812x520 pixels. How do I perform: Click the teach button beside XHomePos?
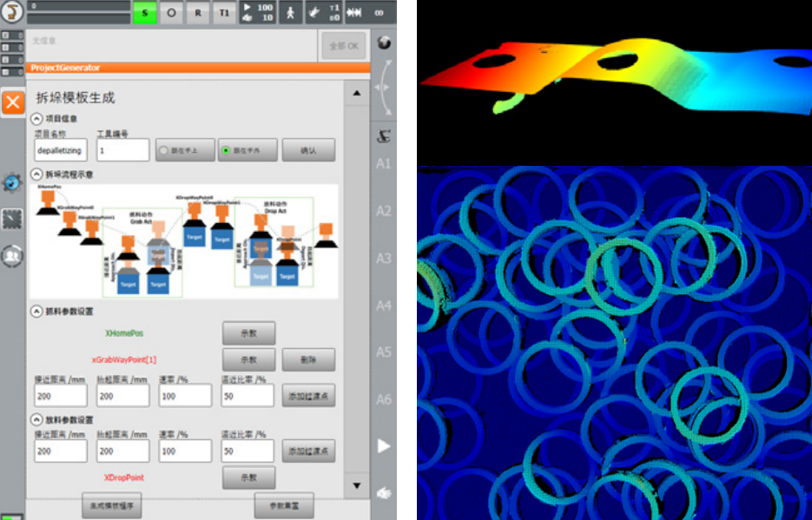coord(249,333)
